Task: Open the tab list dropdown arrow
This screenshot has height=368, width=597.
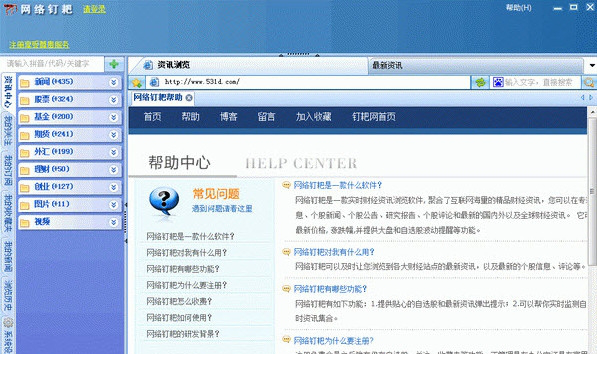Action: pyautogui.click(x=592, y=65)
